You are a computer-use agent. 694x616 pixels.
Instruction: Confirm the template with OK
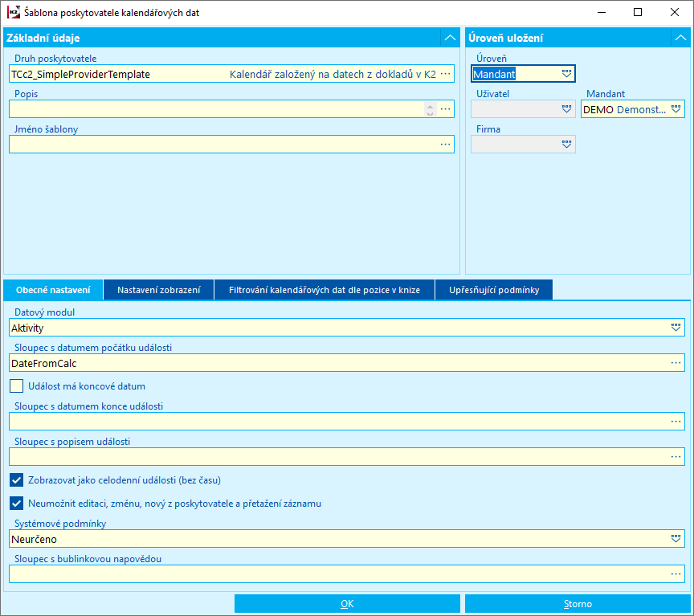pos(347,604)
